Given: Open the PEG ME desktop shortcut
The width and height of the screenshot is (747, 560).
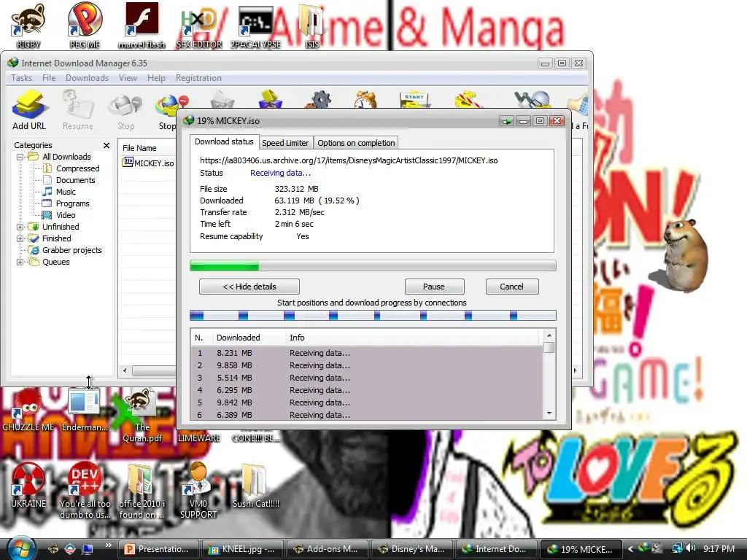Looking at the screenshot, I should (x=85, y=25).
